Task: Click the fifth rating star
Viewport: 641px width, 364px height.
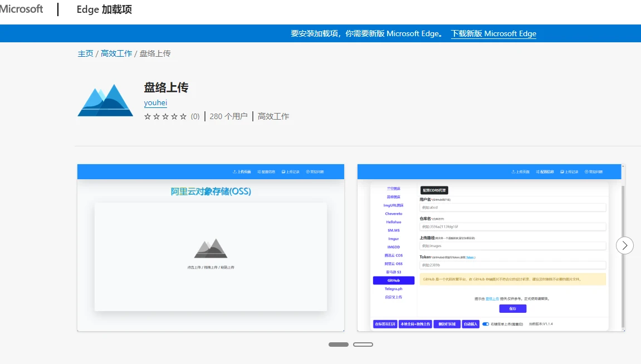Action: coord(183,116)
